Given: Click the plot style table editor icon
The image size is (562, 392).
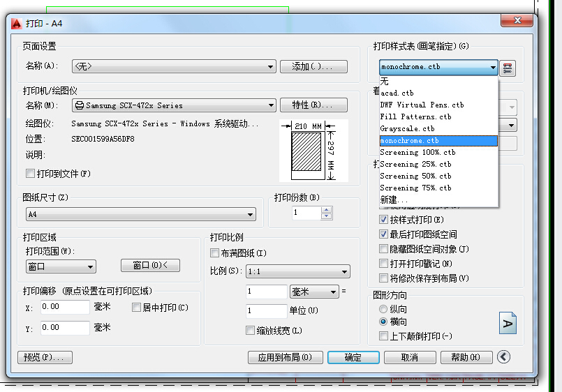Looking at the screenshot, I should click(x=507, y=68).
